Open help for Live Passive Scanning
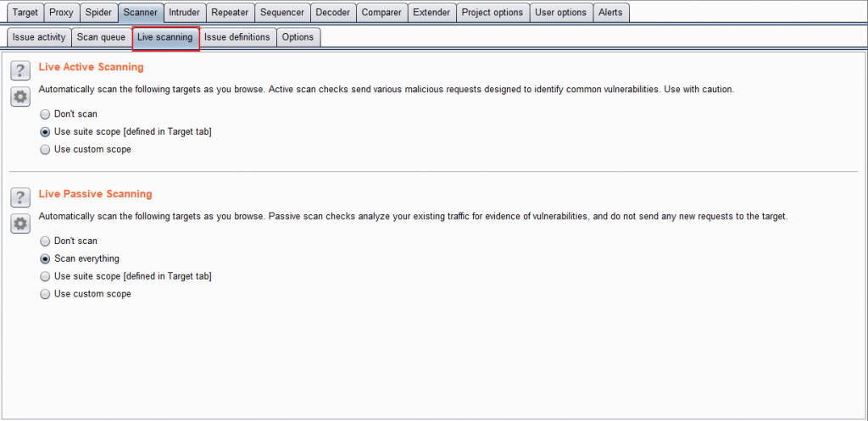This screenshot has height=421, width=868. pyautogui.click(x=20, y=197)
